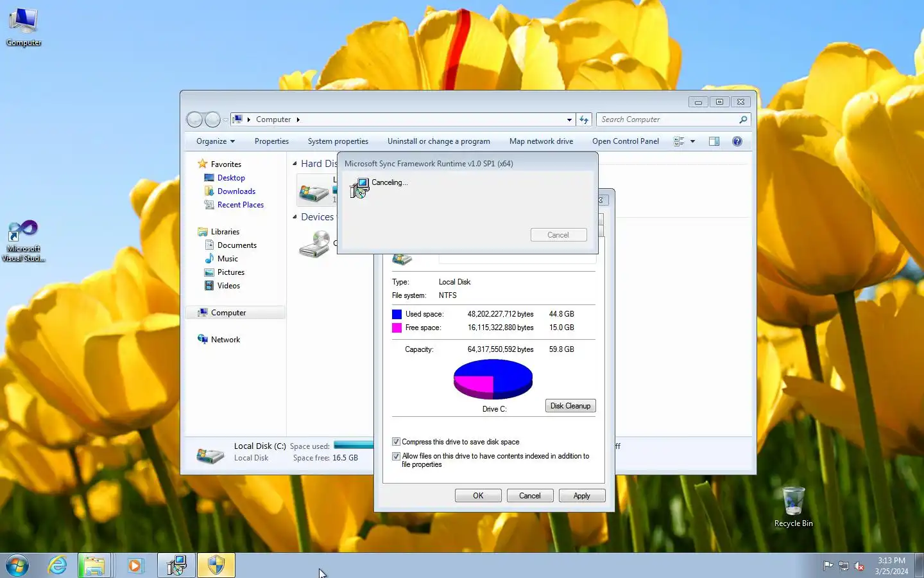Refresh the Computer folder view

(584, 119)
